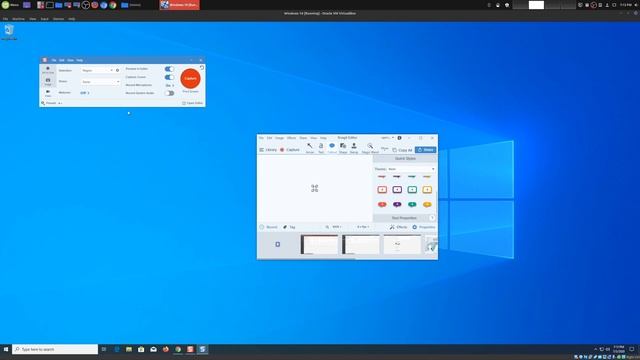Screen dimensions: 640x360
Task: Open the Snagit Editor taskbar icon
Action: coord(202,349)
